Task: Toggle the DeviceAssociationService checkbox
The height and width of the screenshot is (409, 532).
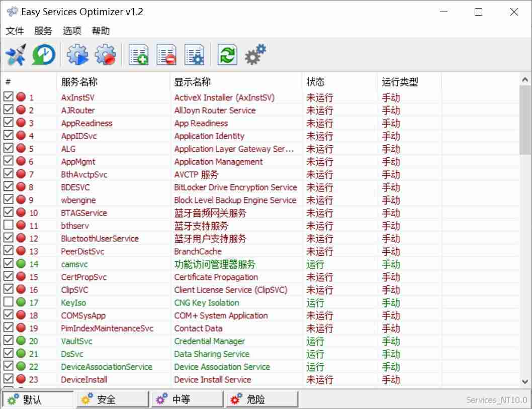Action: pos(9,366)
